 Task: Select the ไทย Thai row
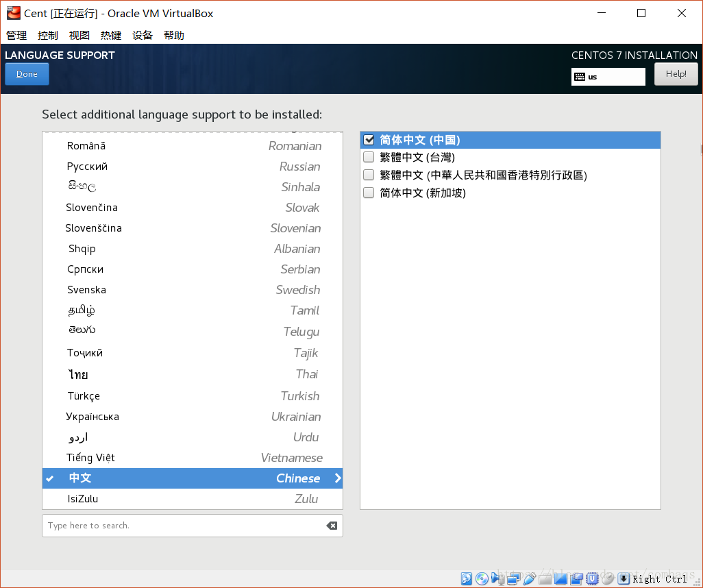[193, 374]
